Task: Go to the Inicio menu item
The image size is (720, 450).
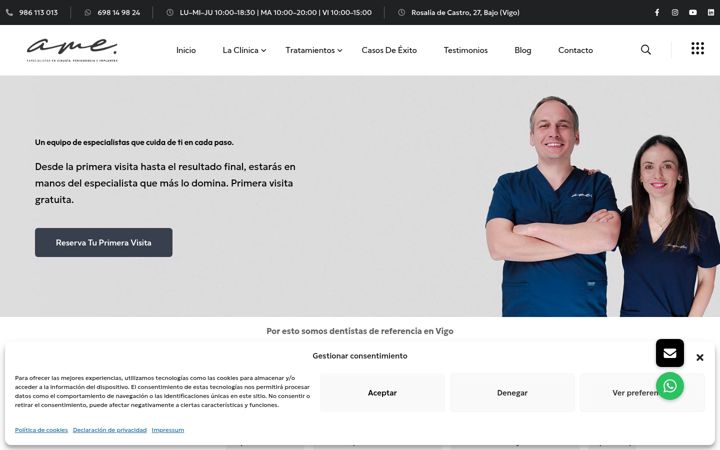Action: pyautogui.click(x=186, y=50)
